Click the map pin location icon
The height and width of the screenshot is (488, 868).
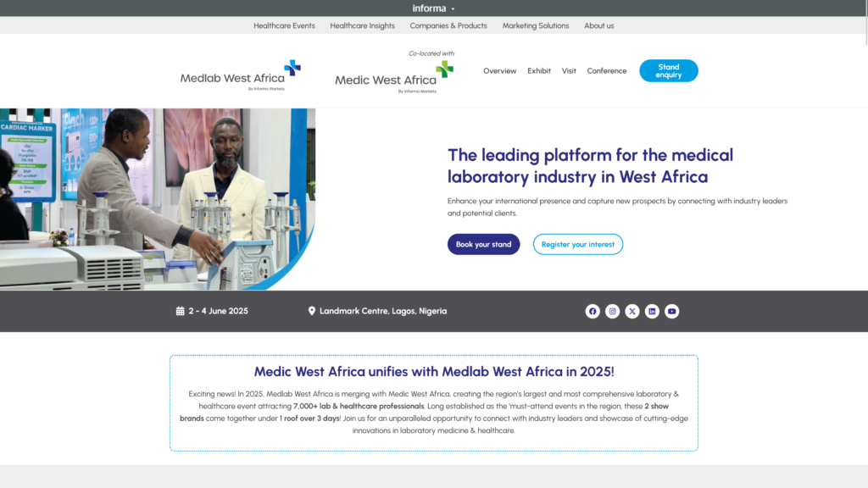312,311
